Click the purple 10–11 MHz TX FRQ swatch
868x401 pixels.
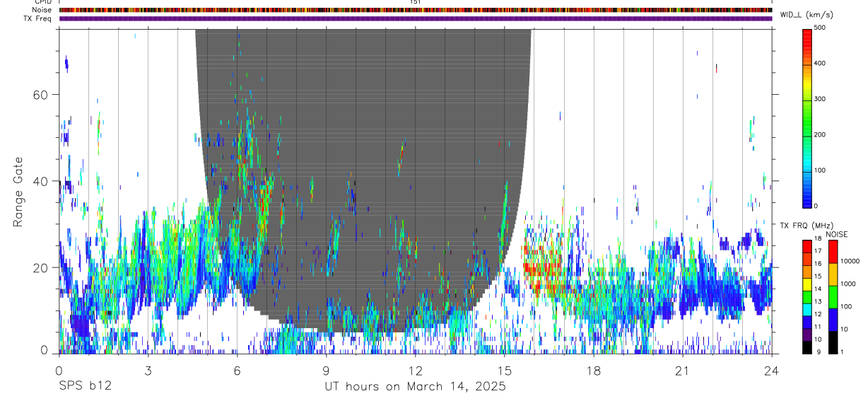point(807,335)
